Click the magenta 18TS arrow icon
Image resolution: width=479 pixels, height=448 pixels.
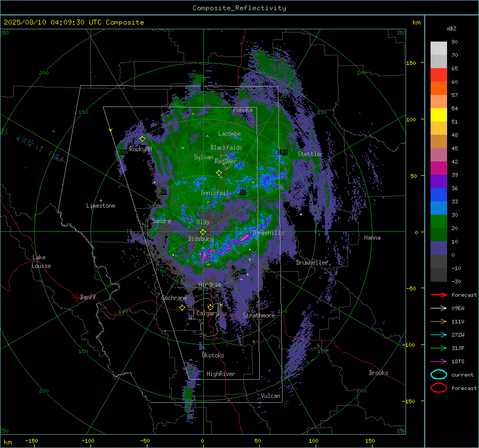pos(439,362)
